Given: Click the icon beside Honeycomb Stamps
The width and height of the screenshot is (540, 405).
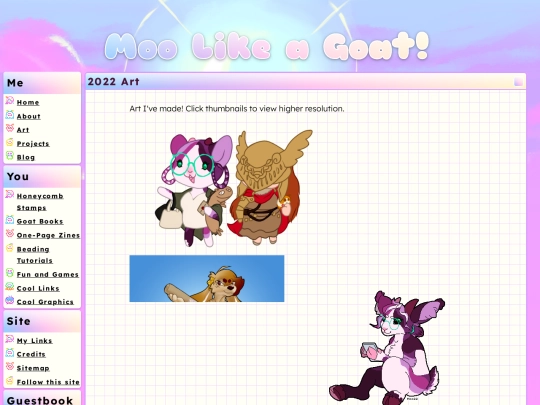Looking at the screenshot, I should coord(10,194).
